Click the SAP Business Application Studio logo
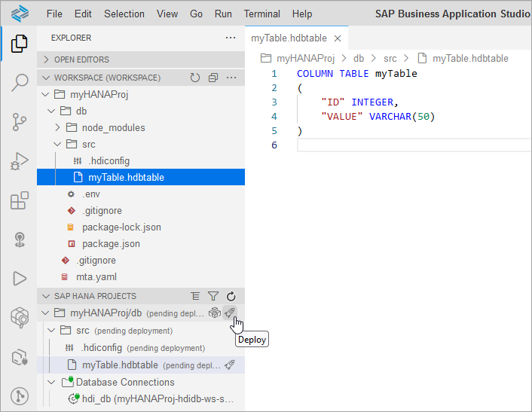532x412 pixels. [20, 14]
